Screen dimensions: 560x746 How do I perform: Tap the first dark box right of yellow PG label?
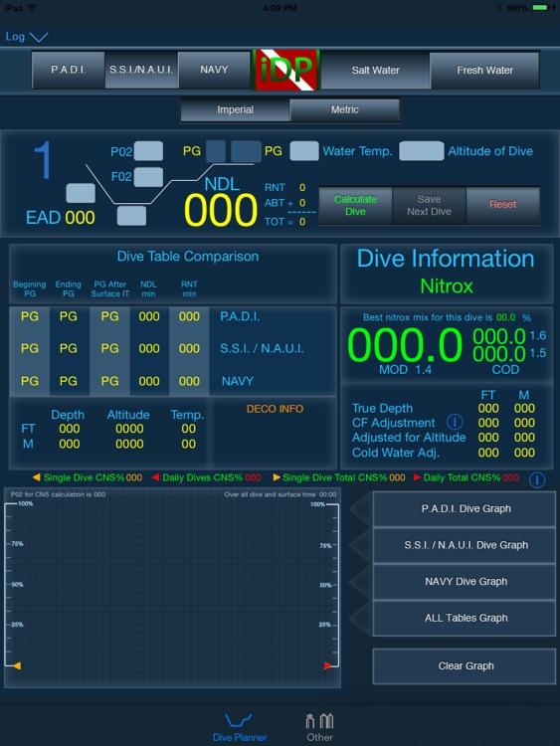coord(216,151)
